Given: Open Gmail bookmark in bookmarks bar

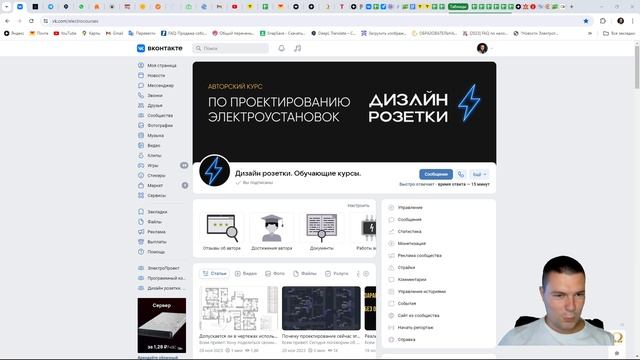Looking at the screenshot, I should pyautogui.click(x=114, y=33).
